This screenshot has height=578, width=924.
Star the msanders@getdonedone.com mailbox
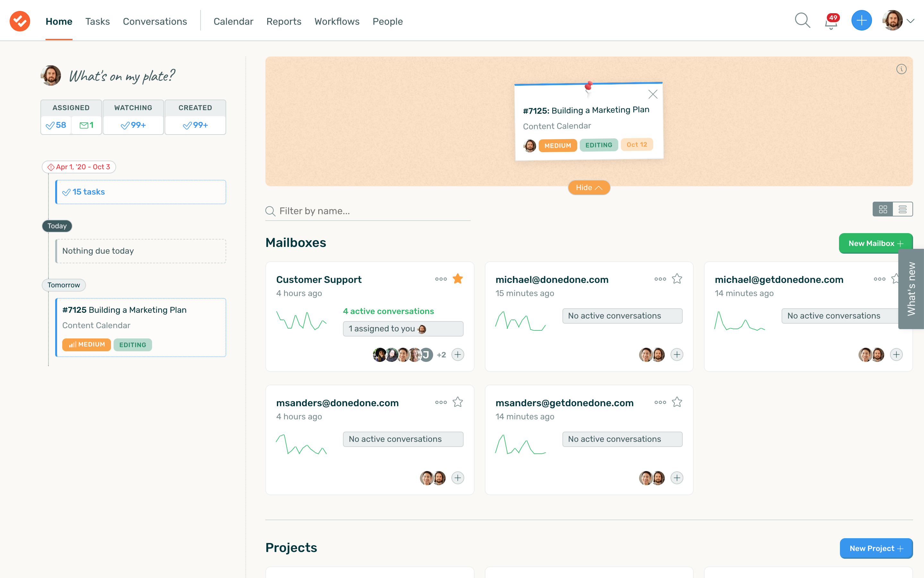coord(677,402)
